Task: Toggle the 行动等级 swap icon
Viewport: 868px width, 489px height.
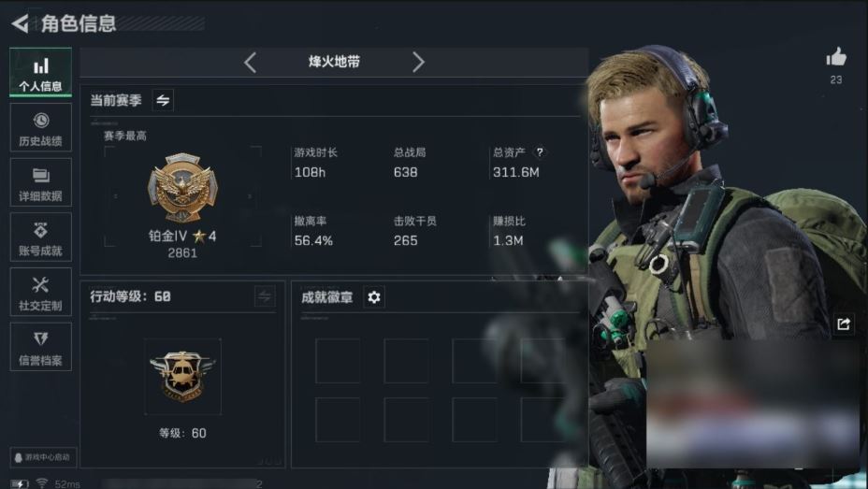Action: coord(265,296)
